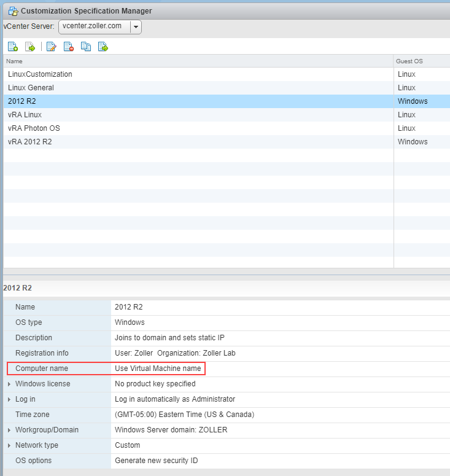
Task: Open the vCenter Server dropdown arrow
Action: coord(136,27)
